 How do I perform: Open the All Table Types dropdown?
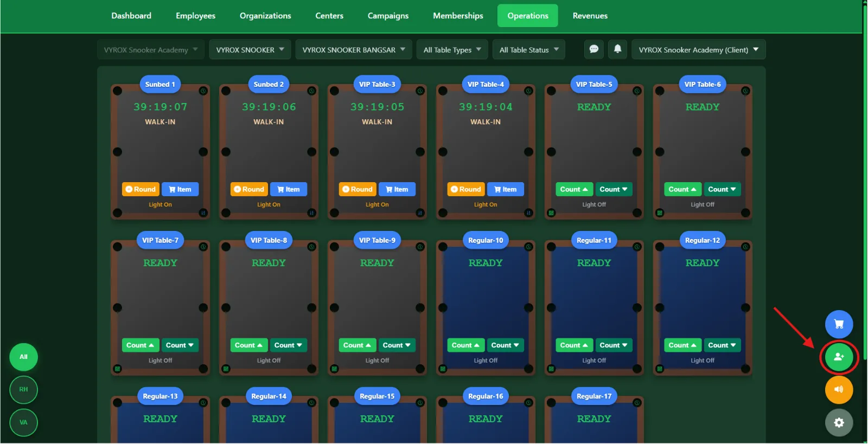pyautogui.click(x=452, y=50)
